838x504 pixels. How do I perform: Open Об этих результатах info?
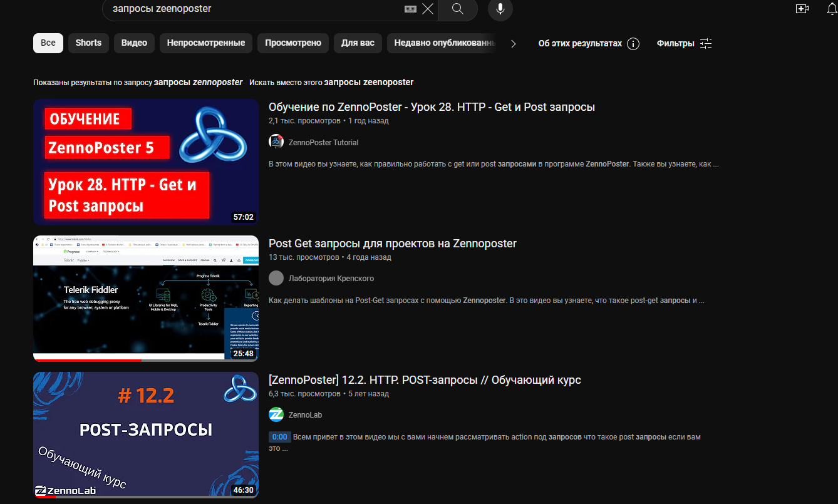(x=589, y=44)
